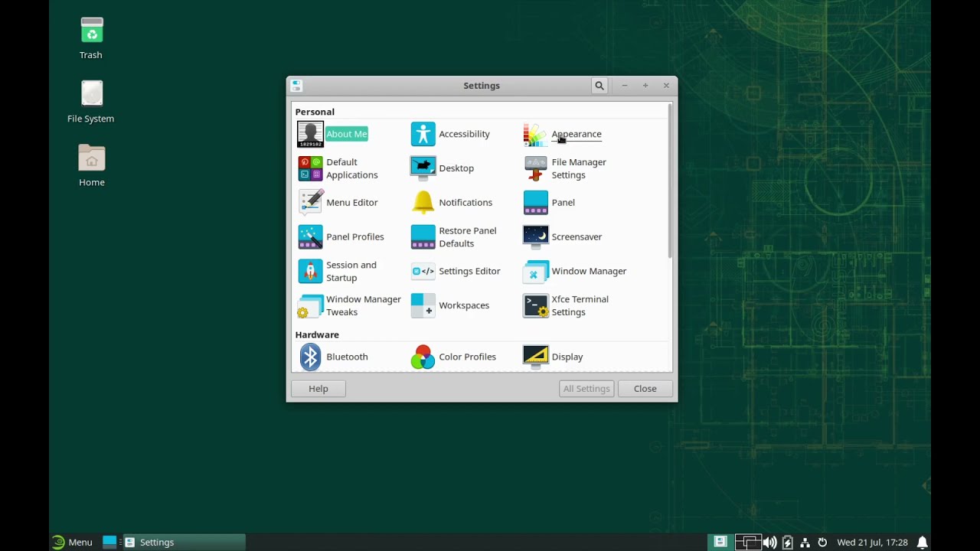Click the Close button in Settings dialog
Viewport: 980px width, 551px height.
click(645, 389)
